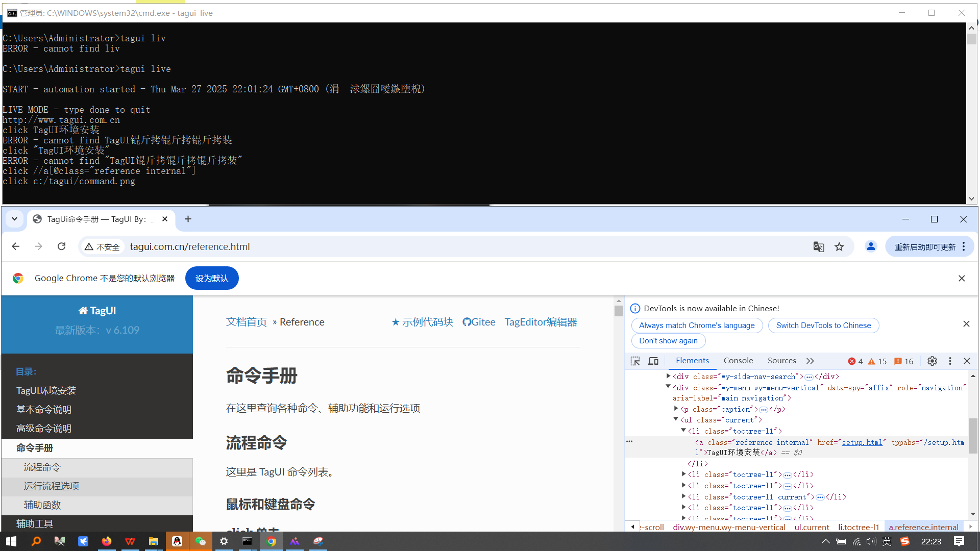Viewport: 980px width, 551px height.
Task: Select div.wy-menu.wy-menu-vertical breadcrumb
Action: pyautogui.click(x=729, y=527)
